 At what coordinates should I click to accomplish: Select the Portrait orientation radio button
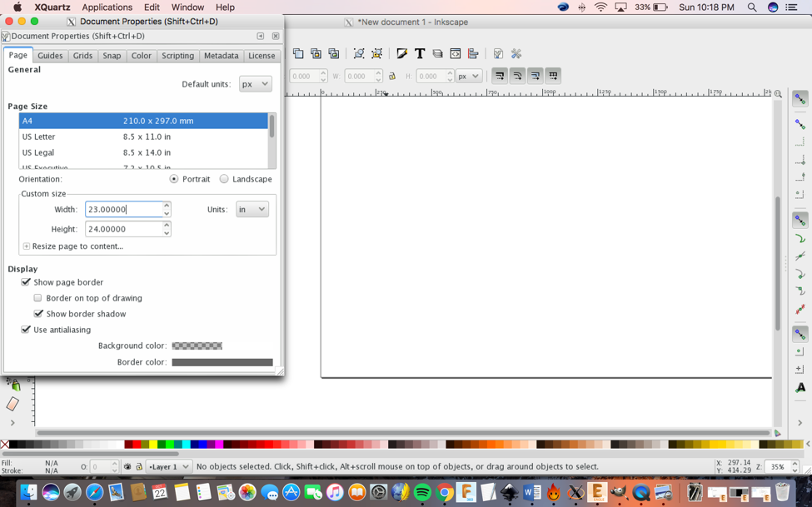pos(174,179)
